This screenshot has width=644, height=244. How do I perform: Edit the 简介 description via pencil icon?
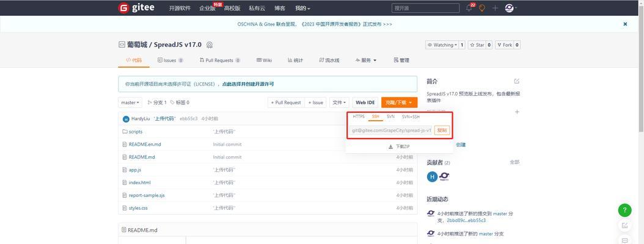[x=517, y=81]
